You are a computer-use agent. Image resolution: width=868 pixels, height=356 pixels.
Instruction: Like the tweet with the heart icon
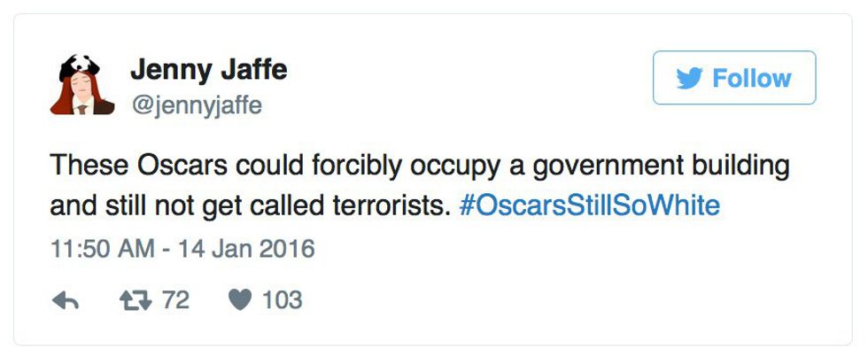(x=238, y=301)
